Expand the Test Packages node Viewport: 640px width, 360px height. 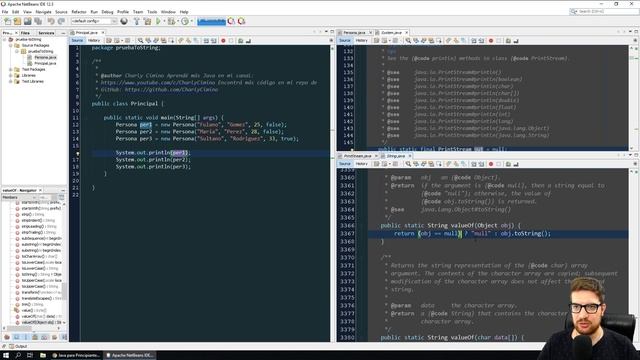tap(11, 70)
